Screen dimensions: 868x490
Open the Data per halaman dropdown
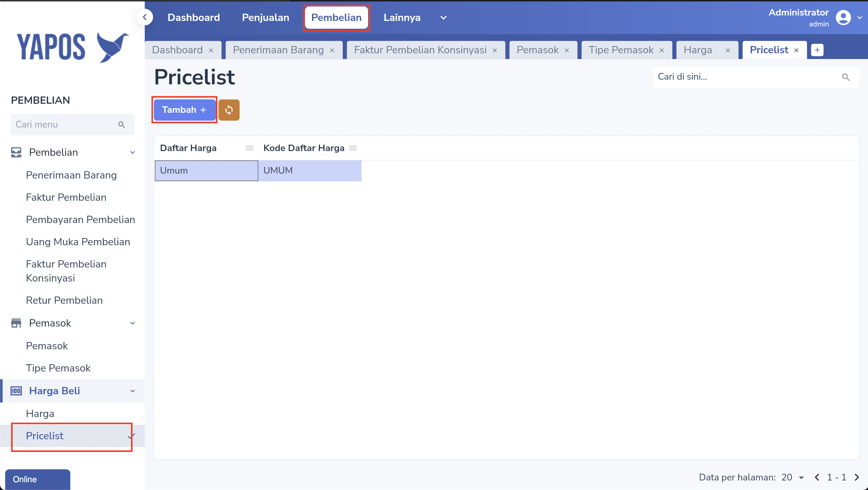pos(793,477)
